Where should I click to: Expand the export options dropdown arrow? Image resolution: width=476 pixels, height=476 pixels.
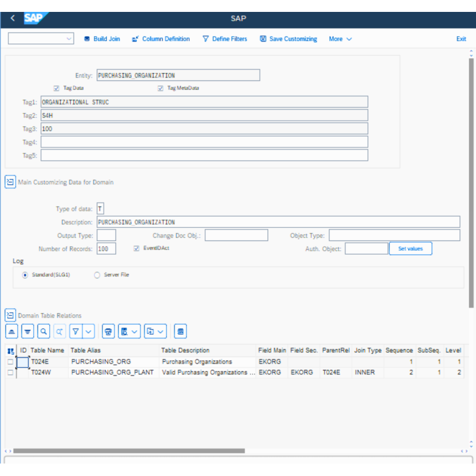pos(134,331)
